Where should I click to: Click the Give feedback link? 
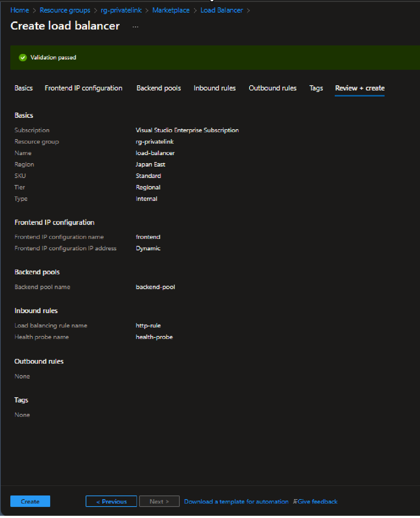tap(318, 501)
